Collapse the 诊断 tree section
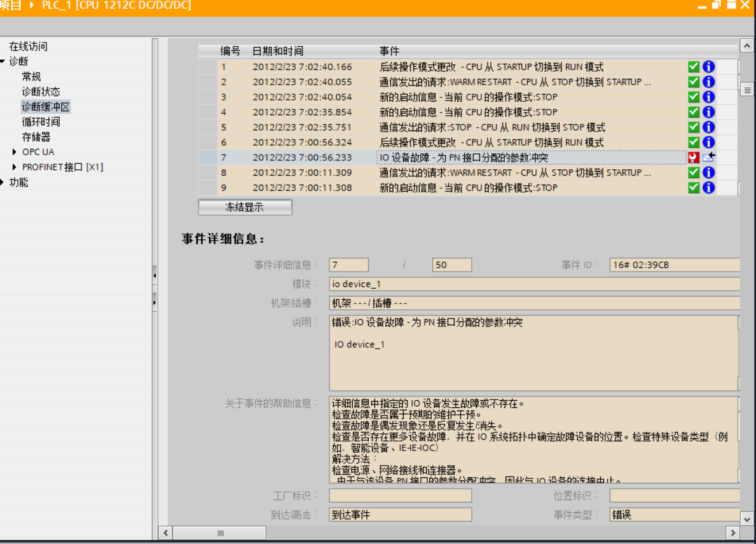 3,61
